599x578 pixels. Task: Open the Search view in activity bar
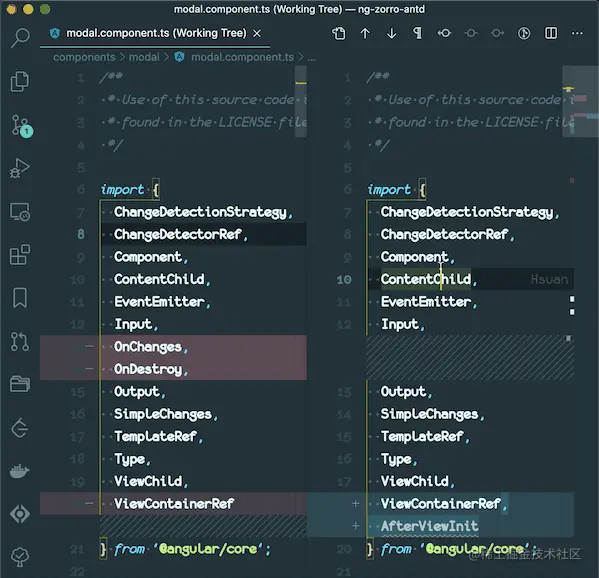point(20,37)
